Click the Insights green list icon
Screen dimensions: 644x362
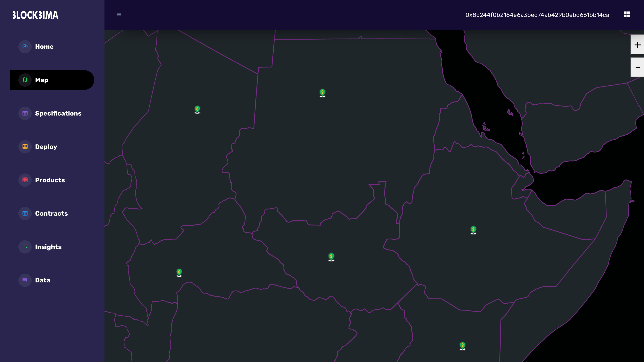point(25,247)
